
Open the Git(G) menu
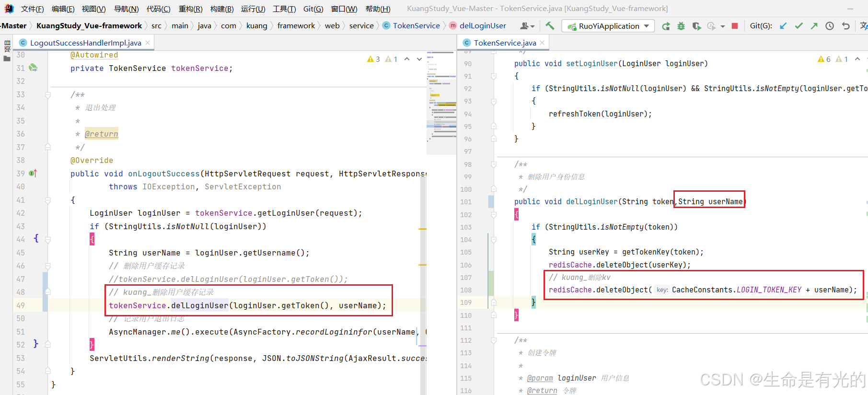click(x=313, y=9)
